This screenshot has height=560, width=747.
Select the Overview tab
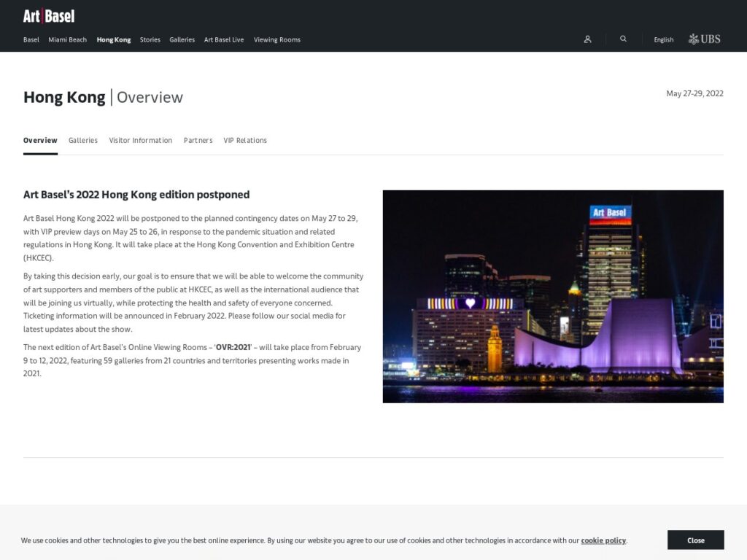coord(40,141)
